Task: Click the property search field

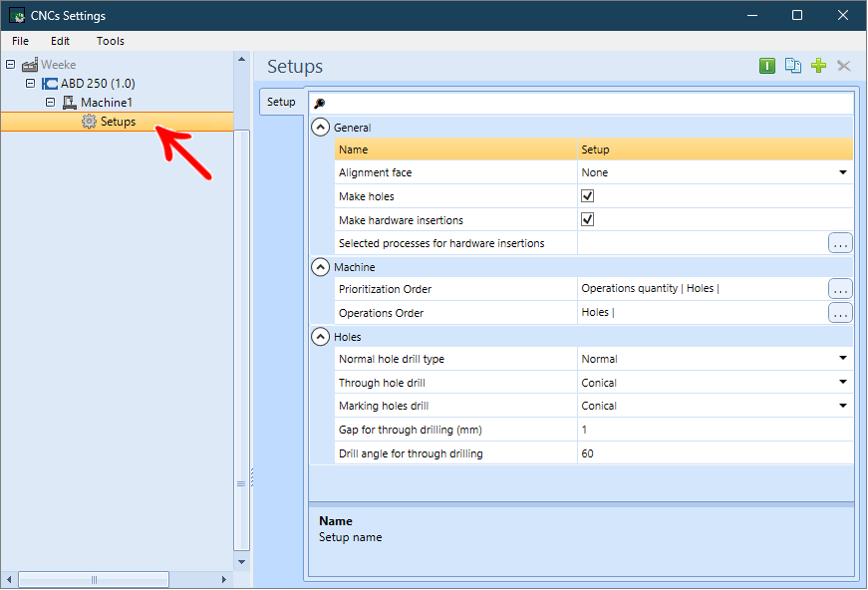Action: (581, 103)
